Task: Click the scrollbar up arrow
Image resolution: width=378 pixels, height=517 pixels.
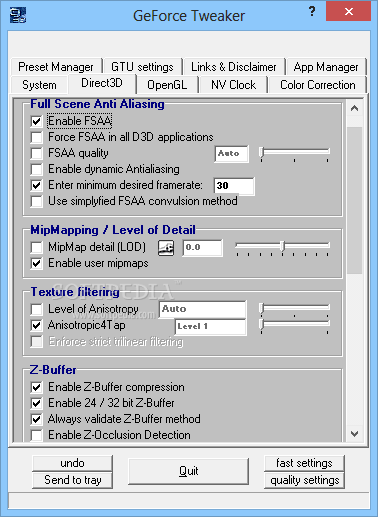Action: click(x=354, y=108)
